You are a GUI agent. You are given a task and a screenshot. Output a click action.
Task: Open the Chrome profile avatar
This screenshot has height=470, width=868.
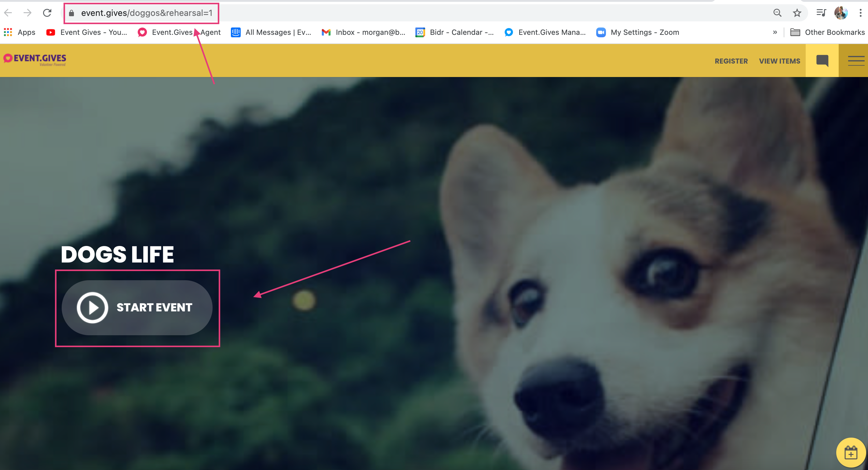point(841,13)
